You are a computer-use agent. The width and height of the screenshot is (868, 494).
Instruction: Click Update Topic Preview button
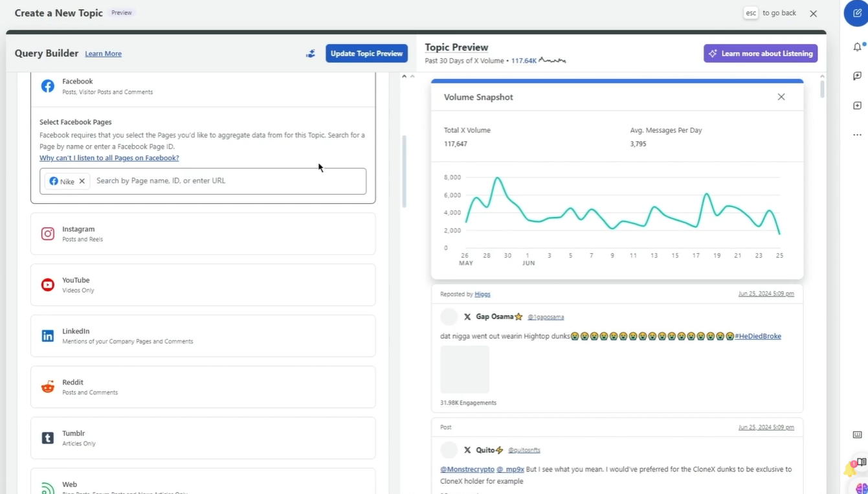[x=366, y=53]
